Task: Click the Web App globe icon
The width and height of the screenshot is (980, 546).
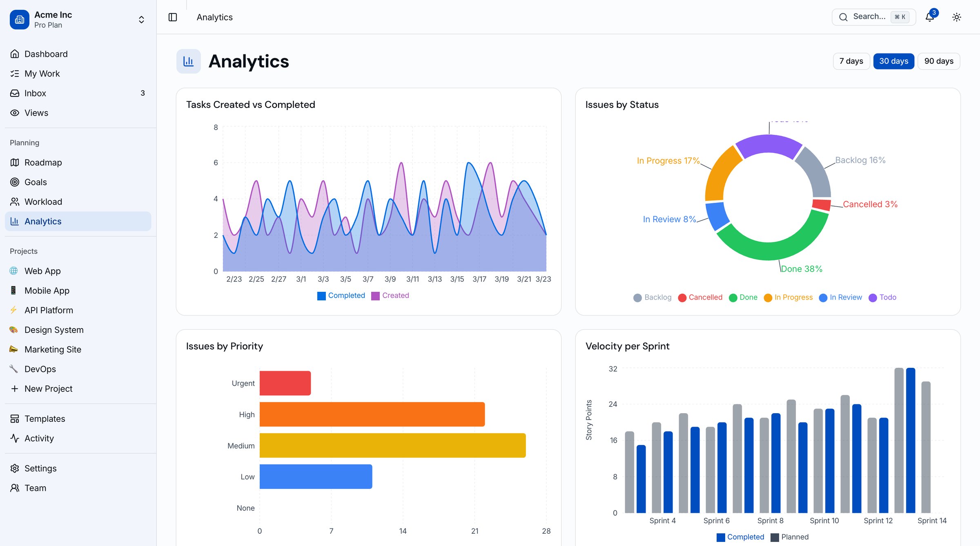Action: (x=14, y=271)
